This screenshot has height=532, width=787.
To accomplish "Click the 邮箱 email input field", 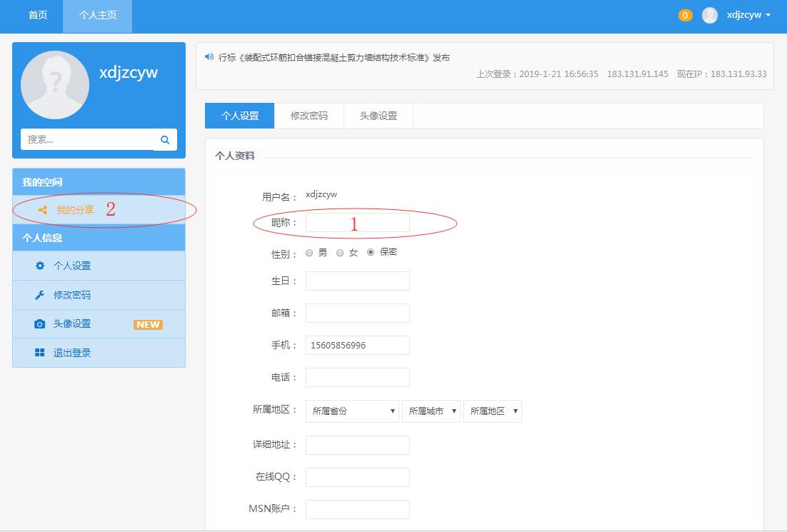I will pos(357,313).
